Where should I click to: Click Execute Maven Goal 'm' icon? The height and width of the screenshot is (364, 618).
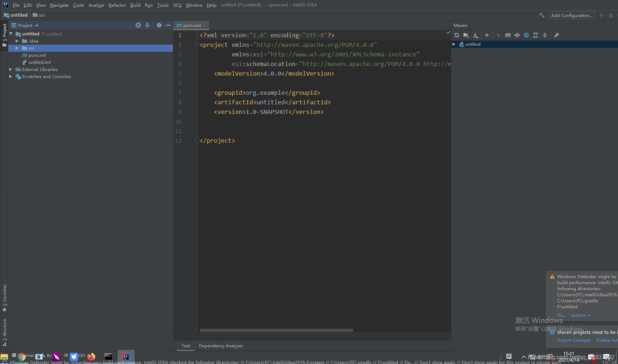[x=508, y=35]
